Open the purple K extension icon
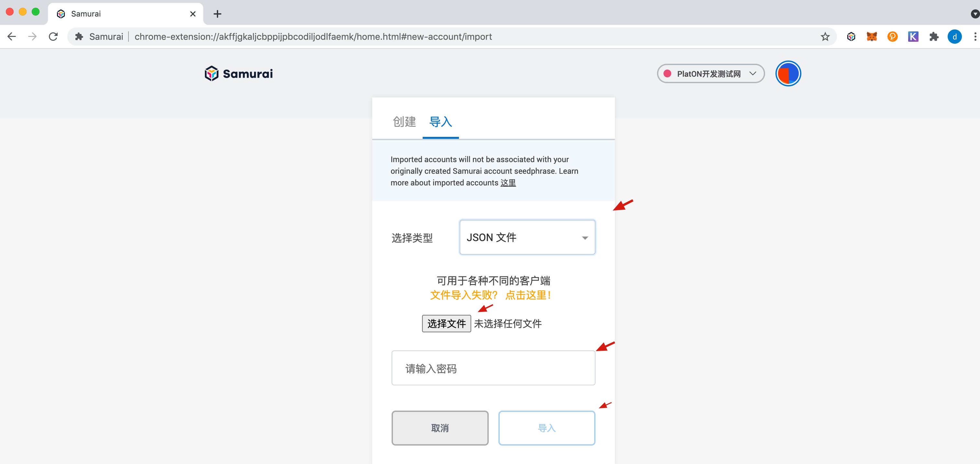This screenshot has height=464, width=980. click(913, 37)
